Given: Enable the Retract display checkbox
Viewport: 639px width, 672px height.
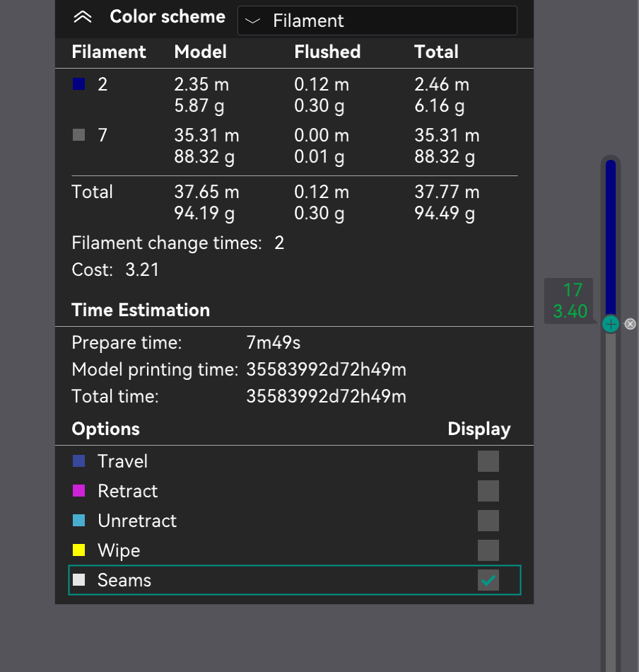Looking at the screenshot, I should click(x=488, y=490).
